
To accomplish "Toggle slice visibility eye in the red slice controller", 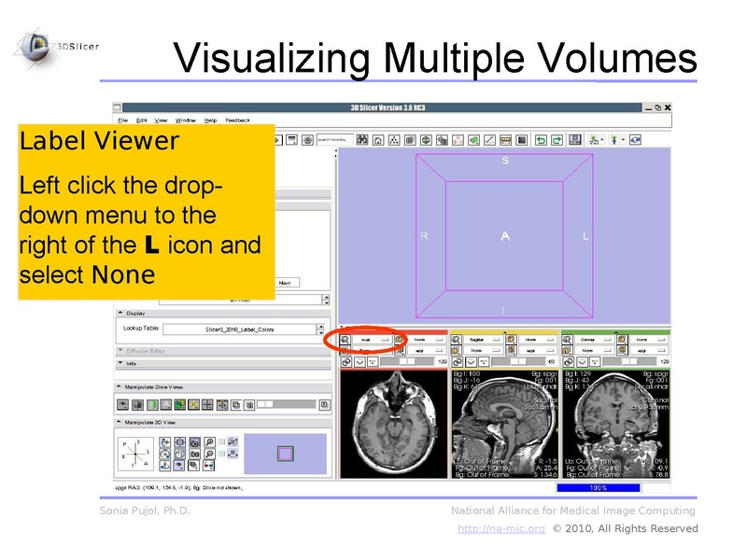I will [x=345, y=339].
